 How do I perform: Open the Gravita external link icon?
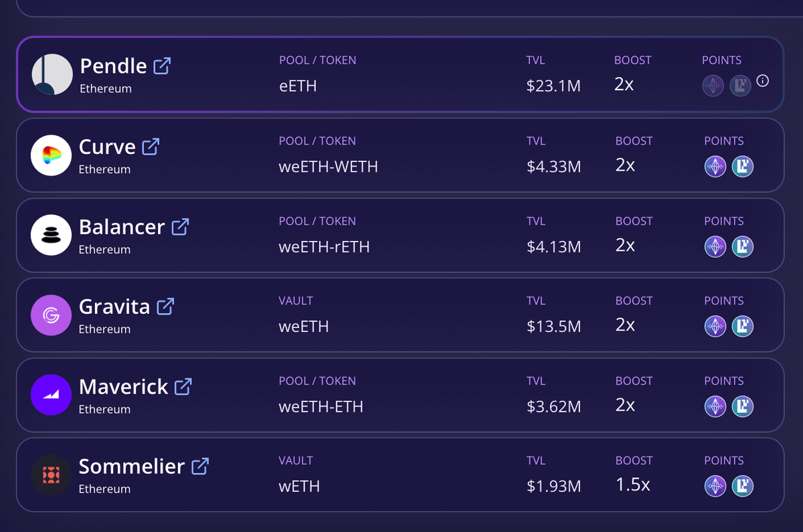(x=165, y=306)
